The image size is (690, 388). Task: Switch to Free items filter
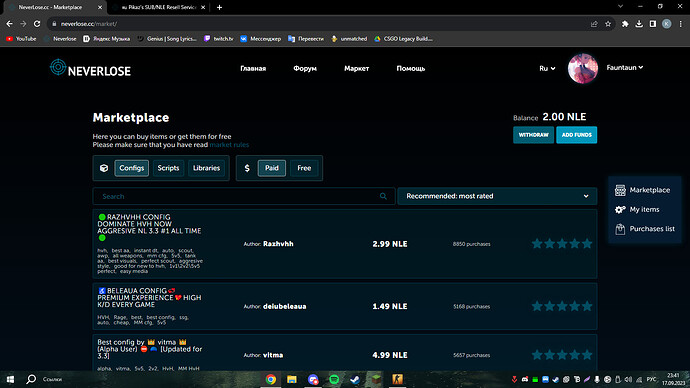point(304,168)
